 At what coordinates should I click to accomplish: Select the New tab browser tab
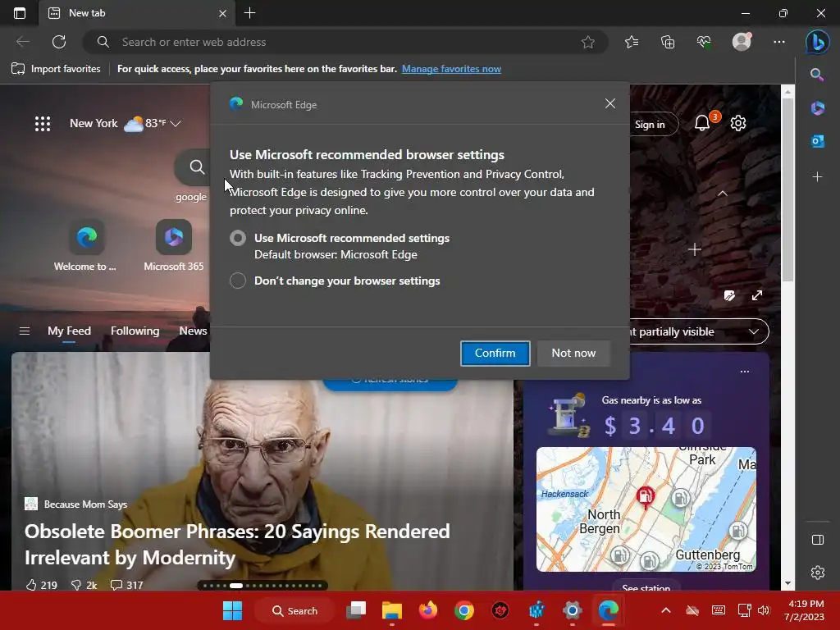[137, 13]
